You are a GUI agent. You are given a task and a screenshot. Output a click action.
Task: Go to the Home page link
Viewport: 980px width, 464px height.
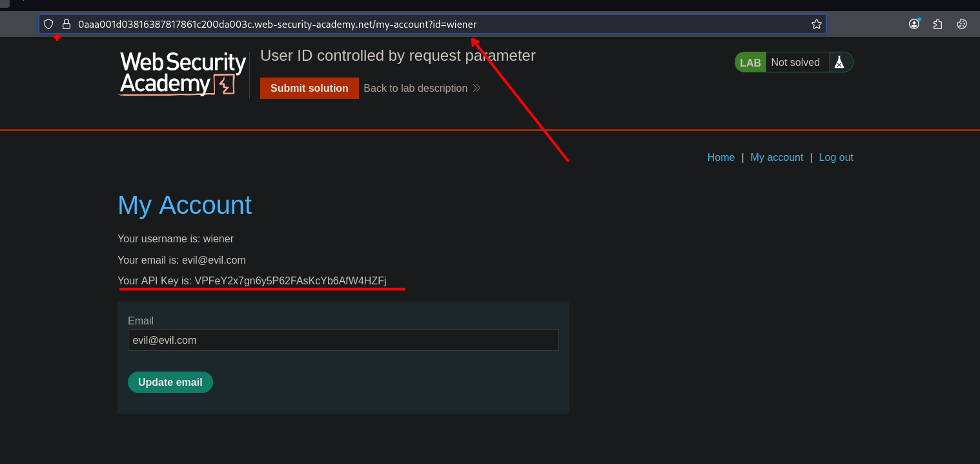coord(720,157)
